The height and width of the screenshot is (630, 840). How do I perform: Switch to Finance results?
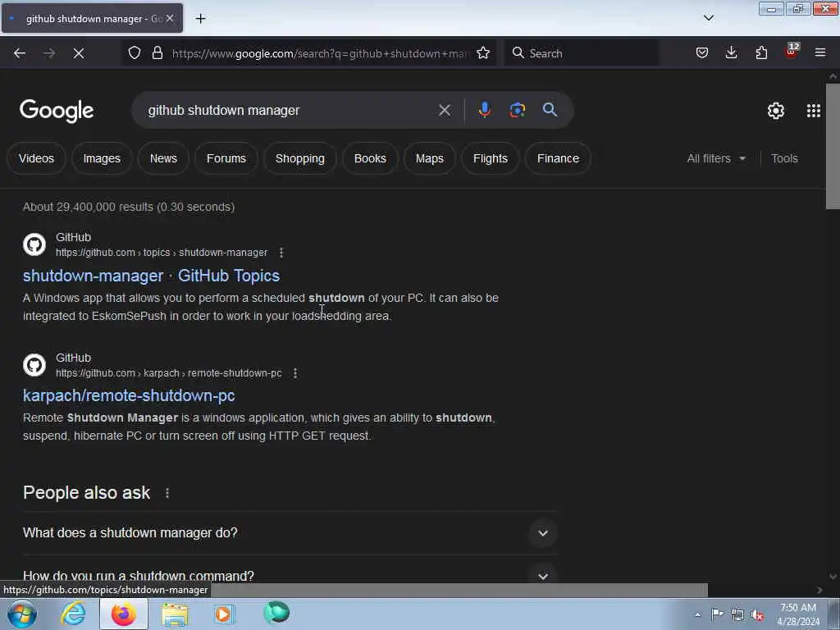click(x=558, y=158)
